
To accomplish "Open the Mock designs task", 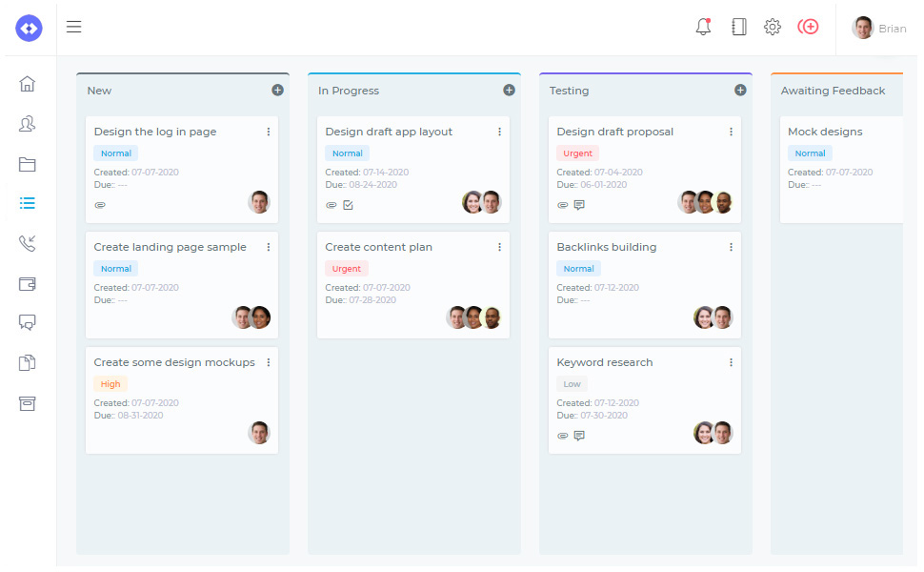I will 825,132.
